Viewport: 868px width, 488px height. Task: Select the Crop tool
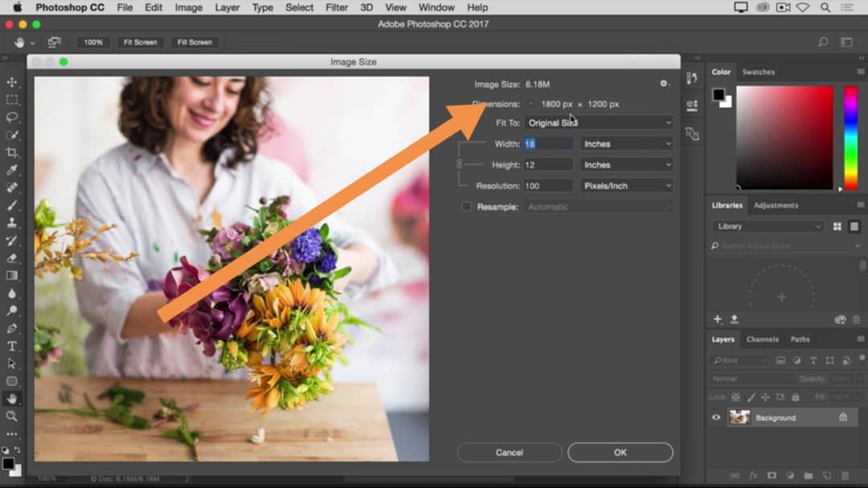pos(12,153)
